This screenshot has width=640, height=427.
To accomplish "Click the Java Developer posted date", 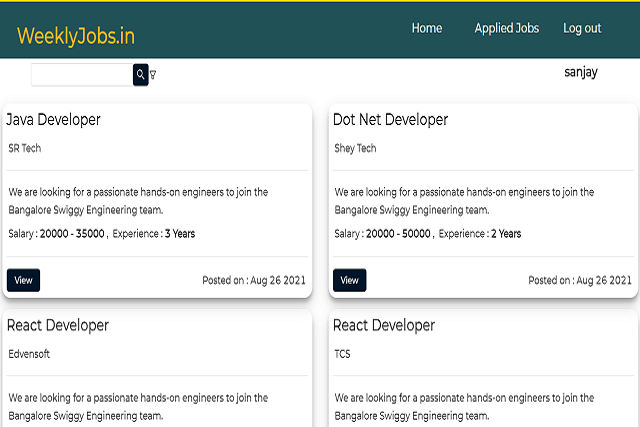I will [x=254, y=281].
